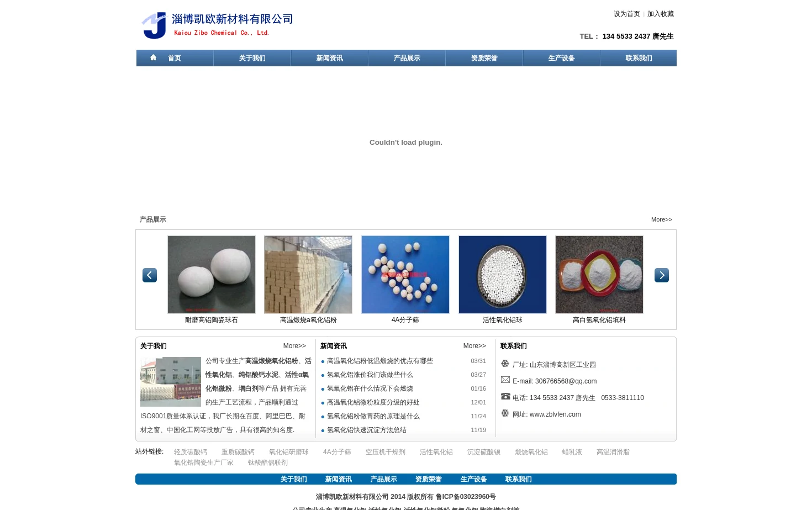812x510 pixels.
Task: Click bold 高温煅烧氧化铝粉 link in about text
Action: point(272,361)
